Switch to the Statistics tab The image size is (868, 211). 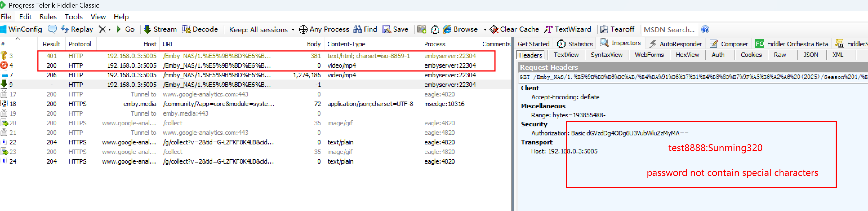[575, 44]
